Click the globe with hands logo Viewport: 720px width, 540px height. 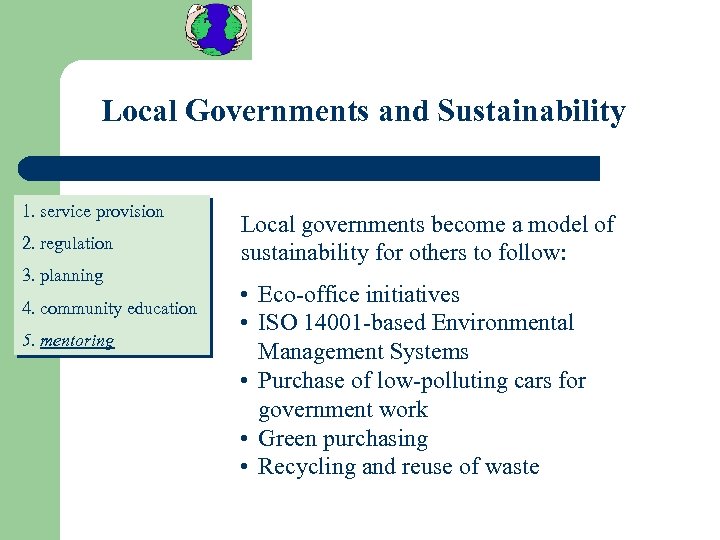[216, 29]
